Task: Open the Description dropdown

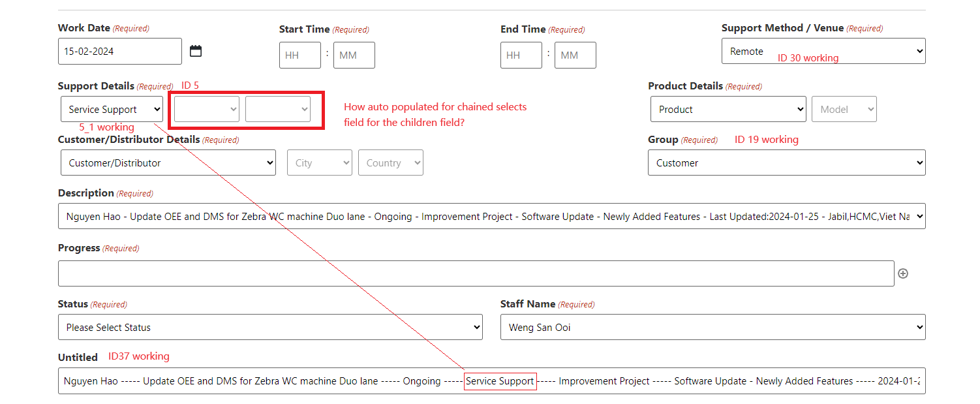Action: point(492,216)
